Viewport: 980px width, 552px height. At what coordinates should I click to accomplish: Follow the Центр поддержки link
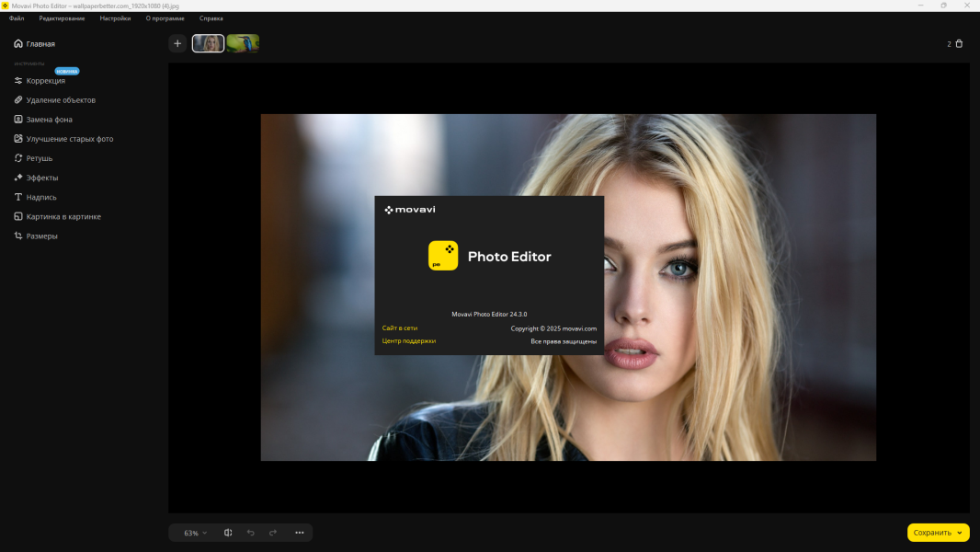coord(409,340)
